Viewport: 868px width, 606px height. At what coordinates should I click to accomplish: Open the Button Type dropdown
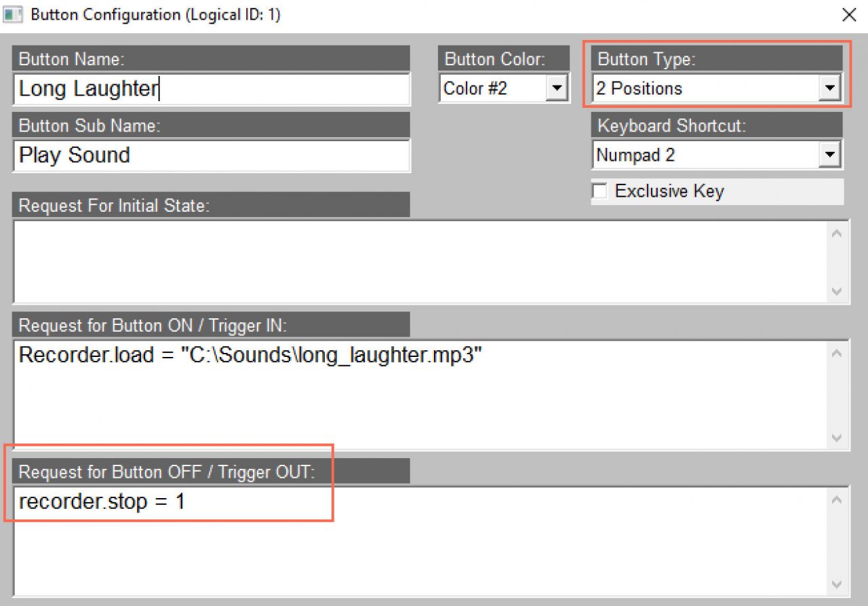coord(829,88)
